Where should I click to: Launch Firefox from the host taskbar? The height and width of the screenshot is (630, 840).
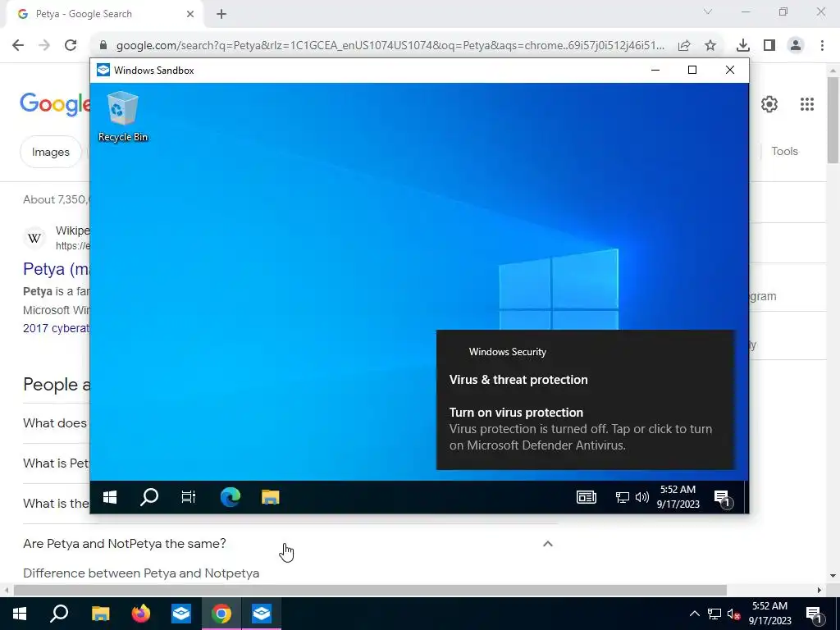coord(141,614)
